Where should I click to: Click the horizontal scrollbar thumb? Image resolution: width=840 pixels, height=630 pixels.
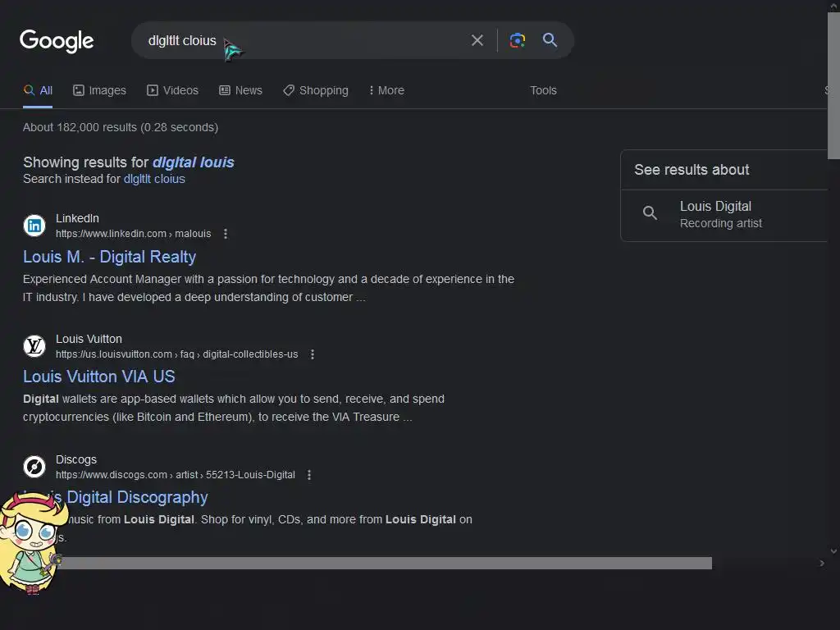383,563
